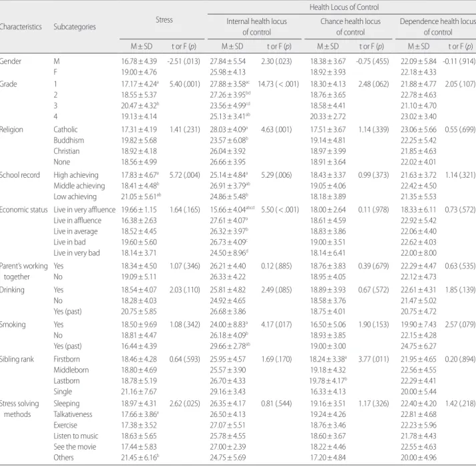Select 'Middle achieving' subcategory
Viewport: 476px width, 467px height.
point(79,186)
